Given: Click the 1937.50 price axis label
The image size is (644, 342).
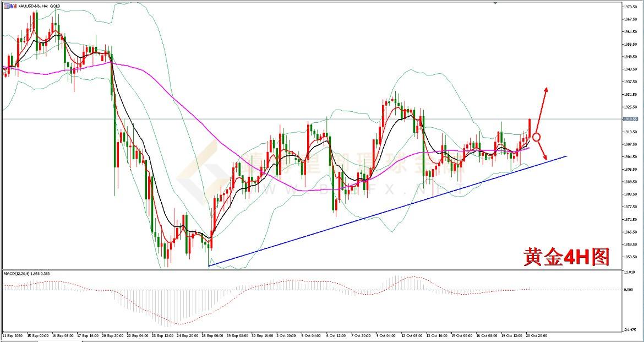Looking at the screenshot, I should click(x=631, y=82).
